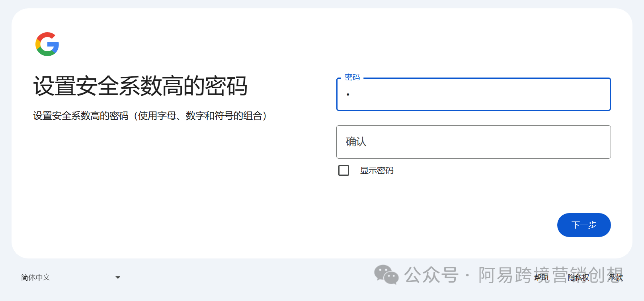Viewport: 644px width, 301px height.
Task: Focus the 密码 input field
Action: [x=473, y=95]
